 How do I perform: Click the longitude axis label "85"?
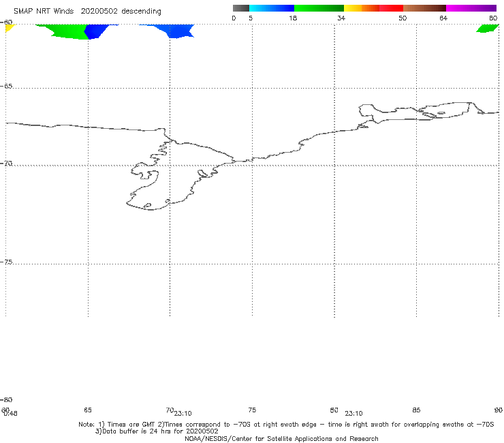pyautogui.click(x=416, y=410)
